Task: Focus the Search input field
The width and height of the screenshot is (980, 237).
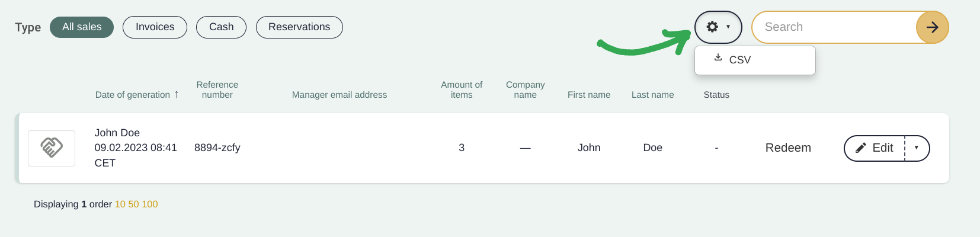Action: tap(834, 27)
